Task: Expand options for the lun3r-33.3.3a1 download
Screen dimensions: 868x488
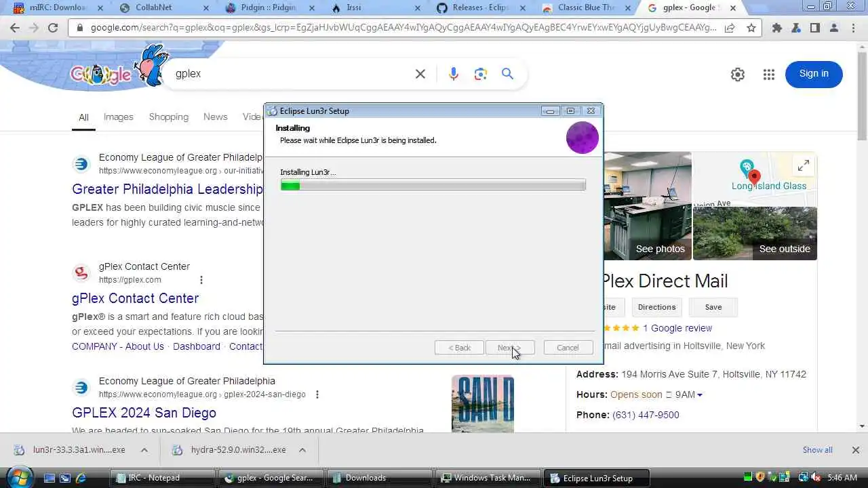Action: pyautogui.click(x=144, y=450)
